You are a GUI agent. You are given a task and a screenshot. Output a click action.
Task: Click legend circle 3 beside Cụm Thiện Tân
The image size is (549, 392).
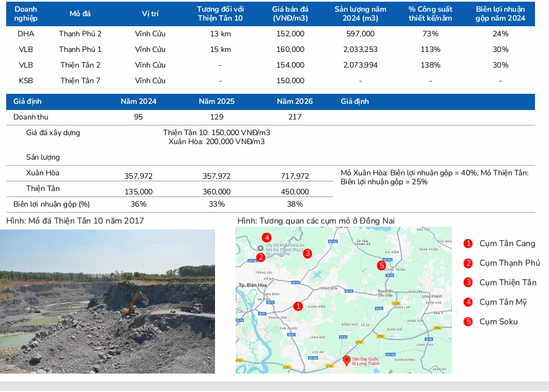pos(468,283)
